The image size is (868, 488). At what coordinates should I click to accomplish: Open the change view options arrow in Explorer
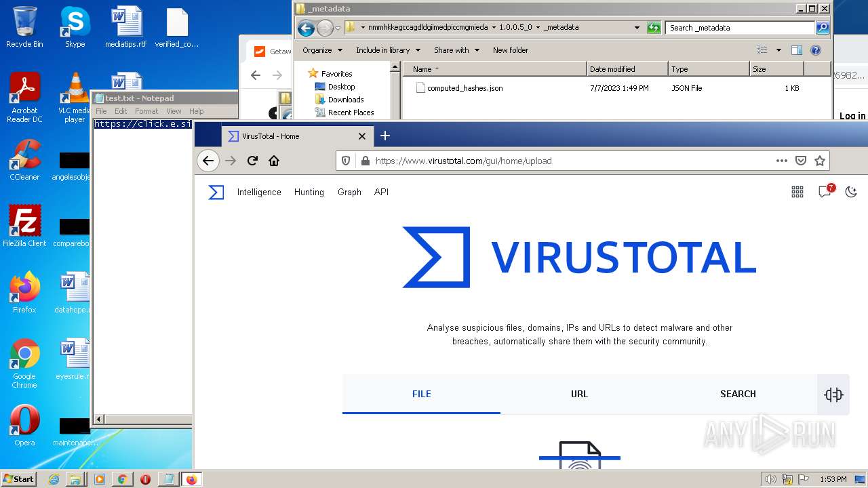tap(778, 50)
